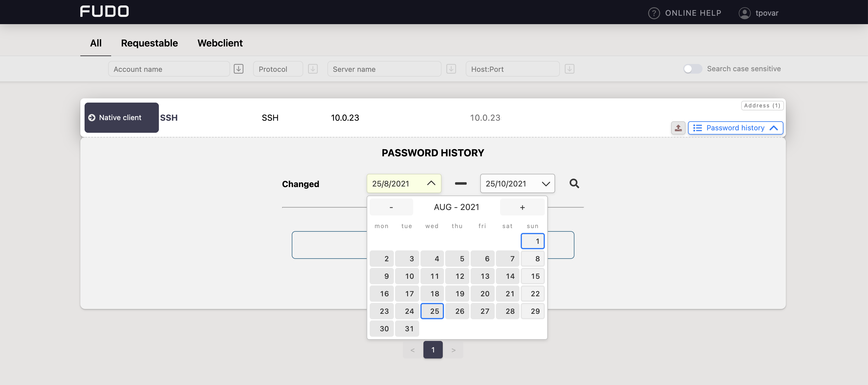Select August 2 in calendar
This screenshot has width=868, height=385.
pos(382,259)
